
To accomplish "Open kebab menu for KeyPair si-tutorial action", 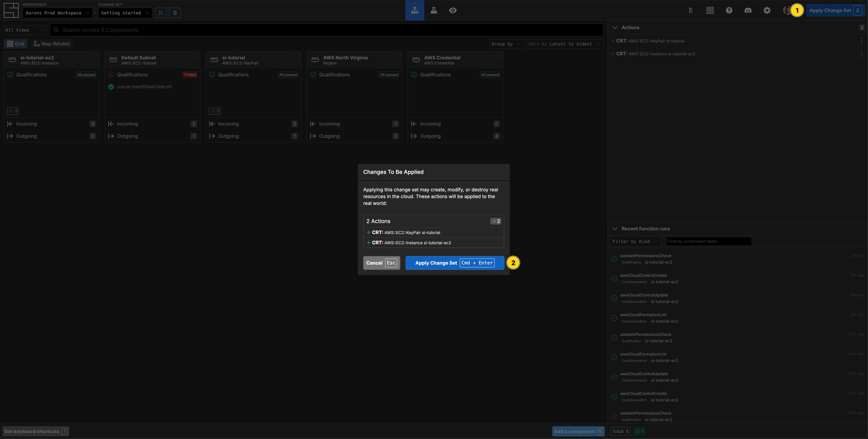I will point(861,41).
